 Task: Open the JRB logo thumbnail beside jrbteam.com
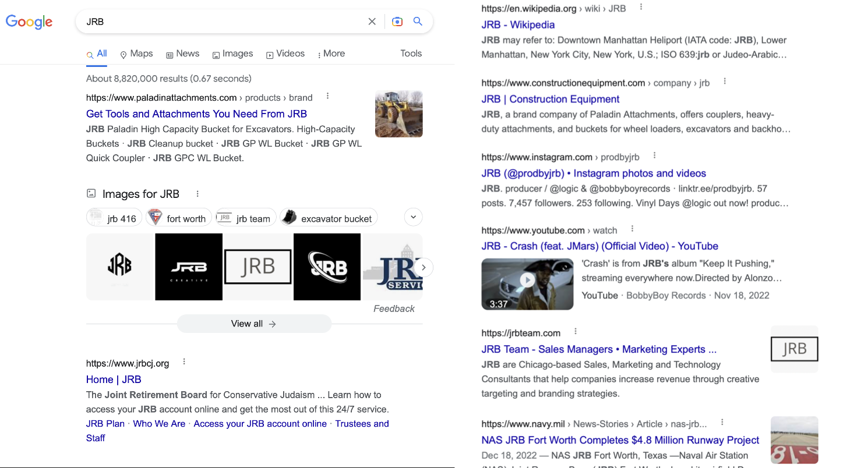click(x=795, y=349)
